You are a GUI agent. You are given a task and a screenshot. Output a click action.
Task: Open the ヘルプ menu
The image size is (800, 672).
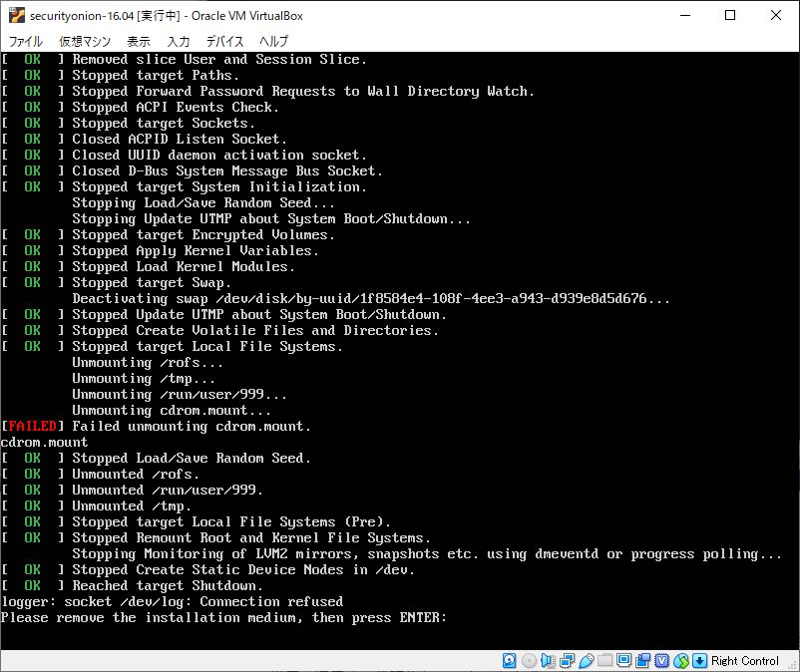coord(273,41)
